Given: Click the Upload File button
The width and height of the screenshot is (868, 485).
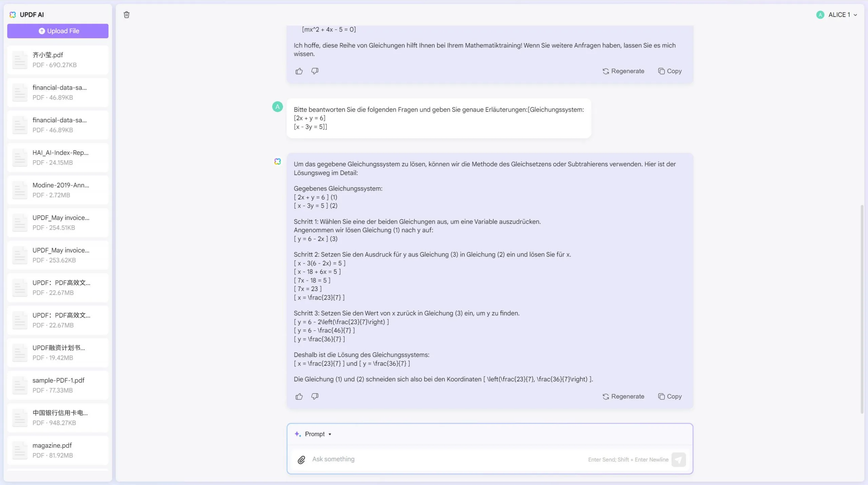Looking at the screenshot, I should point(58,31).
